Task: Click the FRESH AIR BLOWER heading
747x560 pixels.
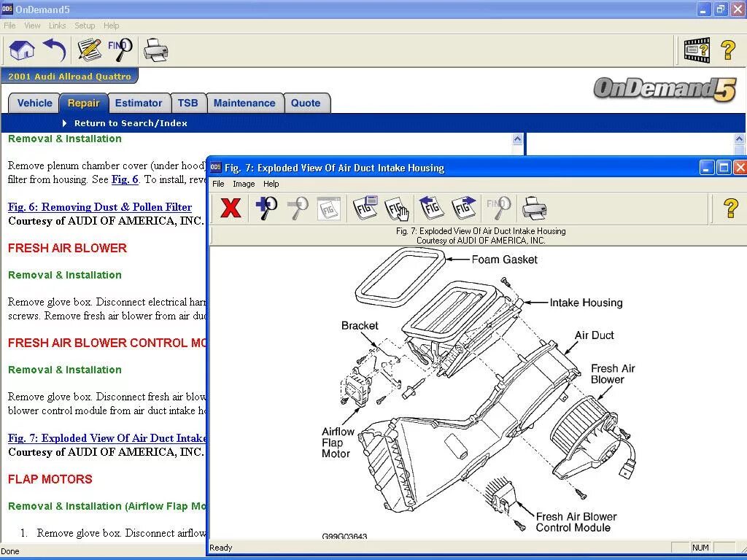Action: coord(68,248)
